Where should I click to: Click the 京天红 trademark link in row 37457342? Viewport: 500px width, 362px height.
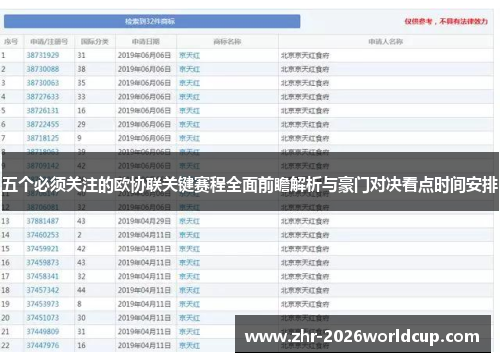[189, 291]
